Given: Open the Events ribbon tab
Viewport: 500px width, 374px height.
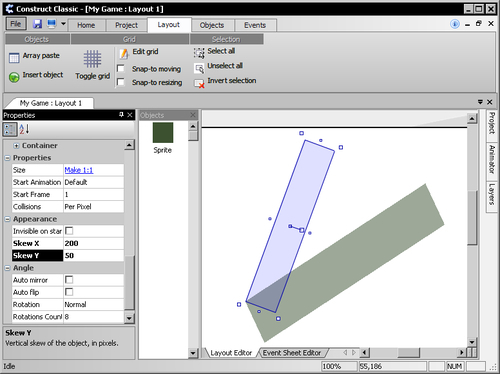Looking at the screenshot, I should point(255,25).
